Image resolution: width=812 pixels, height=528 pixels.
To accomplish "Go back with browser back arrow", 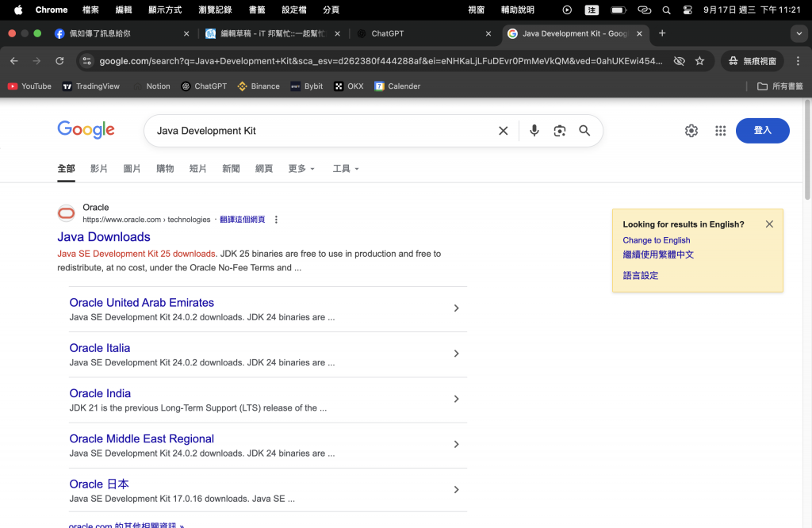I will tap(14, 61).
